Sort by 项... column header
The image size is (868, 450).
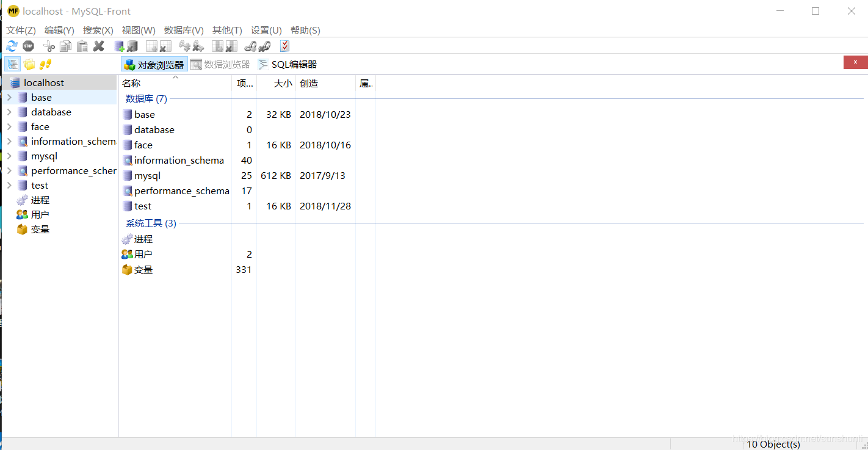tap(244, 84)
